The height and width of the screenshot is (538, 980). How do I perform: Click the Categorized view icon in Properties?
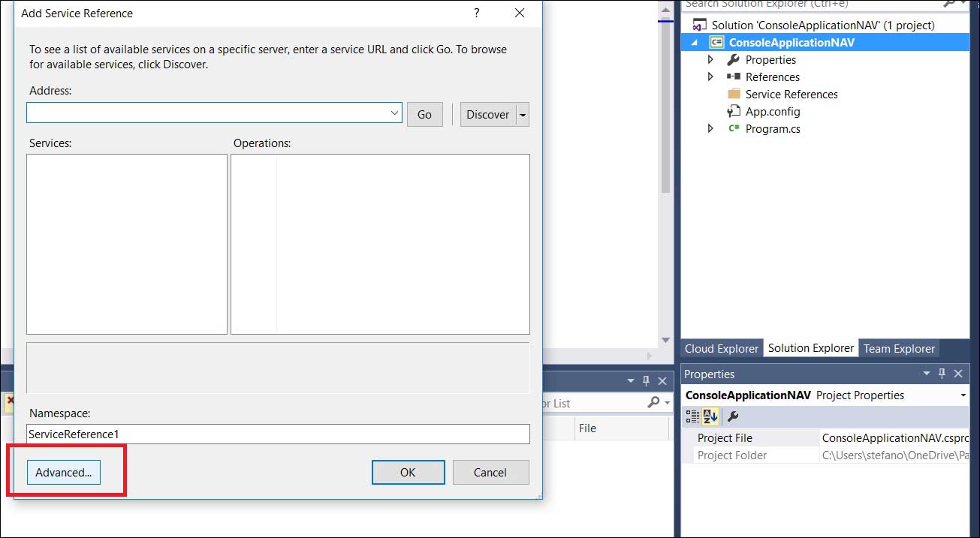pyautogui.click(x=692, y=416)
